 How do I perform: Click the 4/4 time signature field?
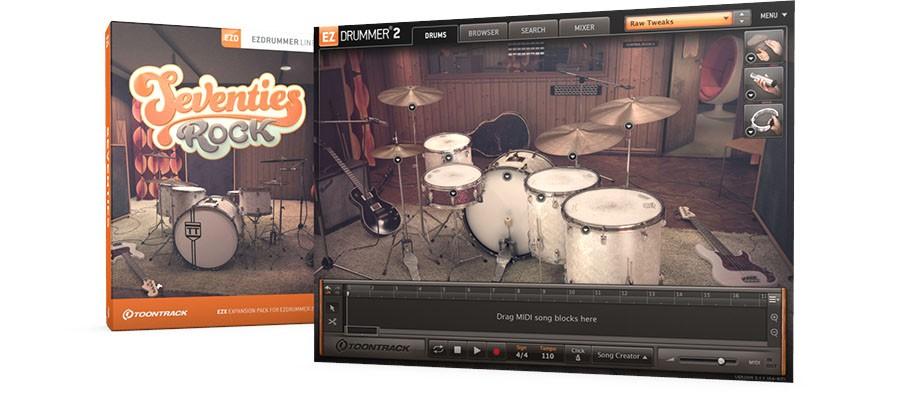(x=522, y=353)
